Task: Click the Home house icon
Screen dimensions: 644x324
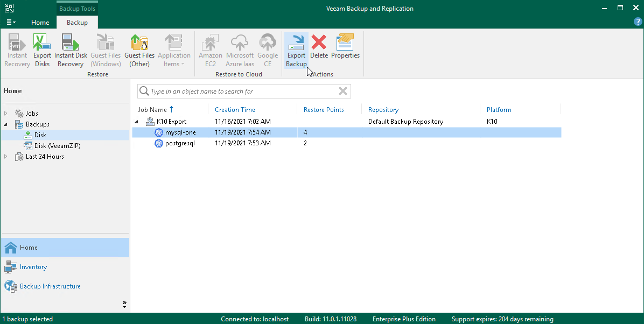Action: [x=11, y=248]
